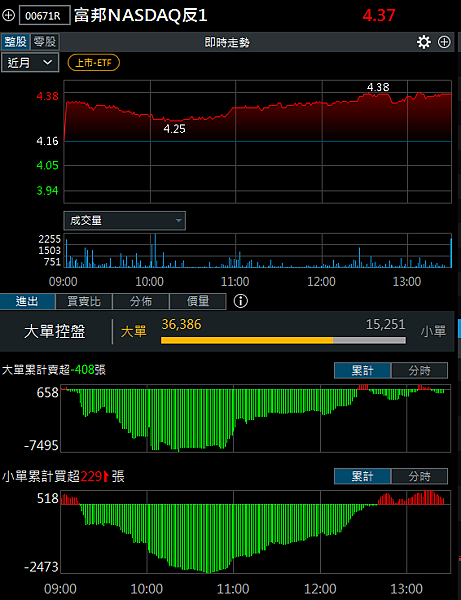Viewport: 461px width, 600px height.
Task: Click the 大單控盤 heading
Action: [54, 331]
